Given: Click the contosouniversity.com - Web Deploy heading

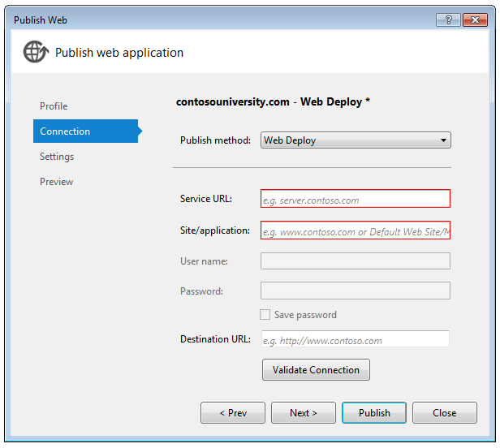Looking at the screenshot, I should pos(273,101).
